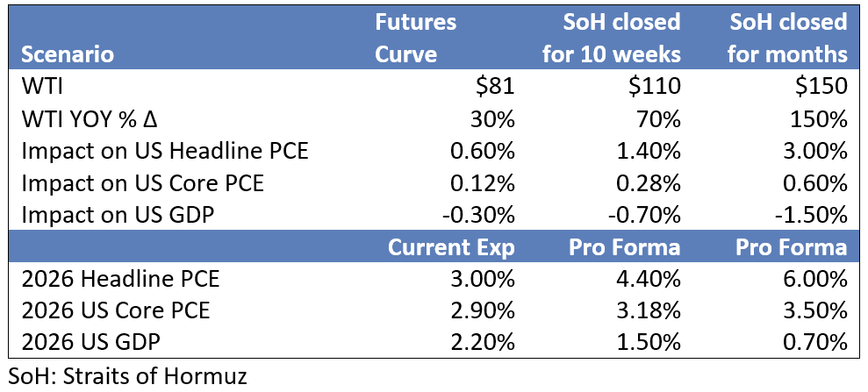
Task: Click the 70% WTI YOY cell
Action: (660, 119)
